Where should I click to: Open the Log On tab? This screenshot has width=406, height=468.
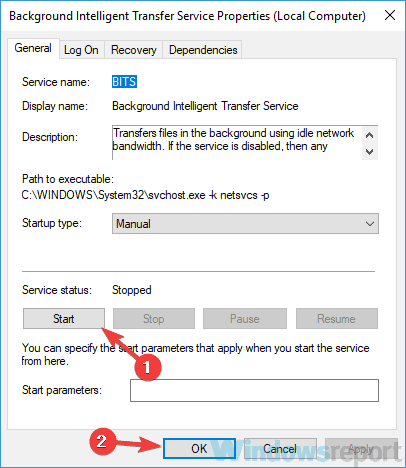coord(81,50)
